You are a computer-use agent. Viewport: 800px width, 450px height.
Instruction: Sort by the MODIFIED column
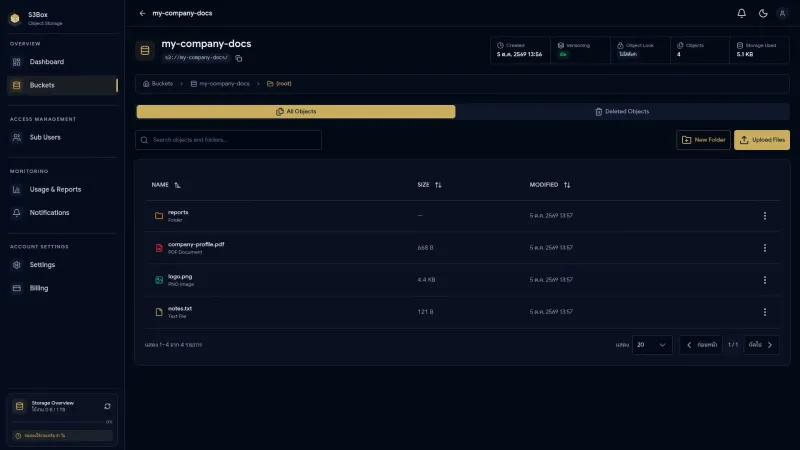click(549, 185)
